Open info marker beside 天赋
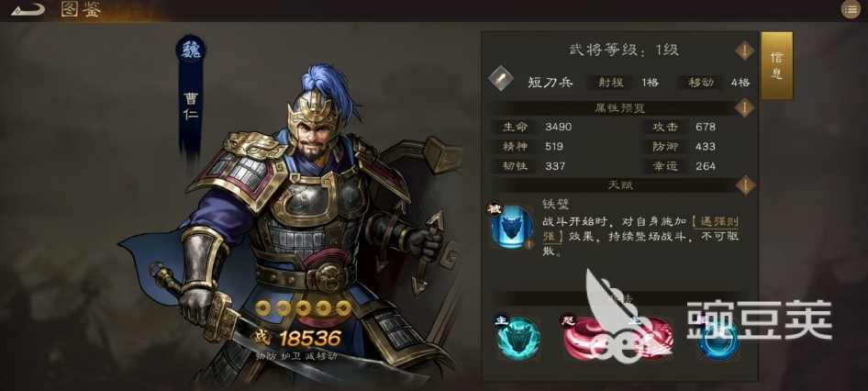The image size is (868, 391). click(x=744, y=185)
